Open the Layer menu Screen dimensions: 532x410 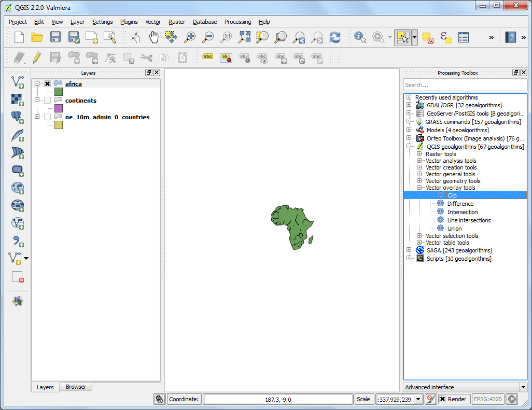point(77,22)
